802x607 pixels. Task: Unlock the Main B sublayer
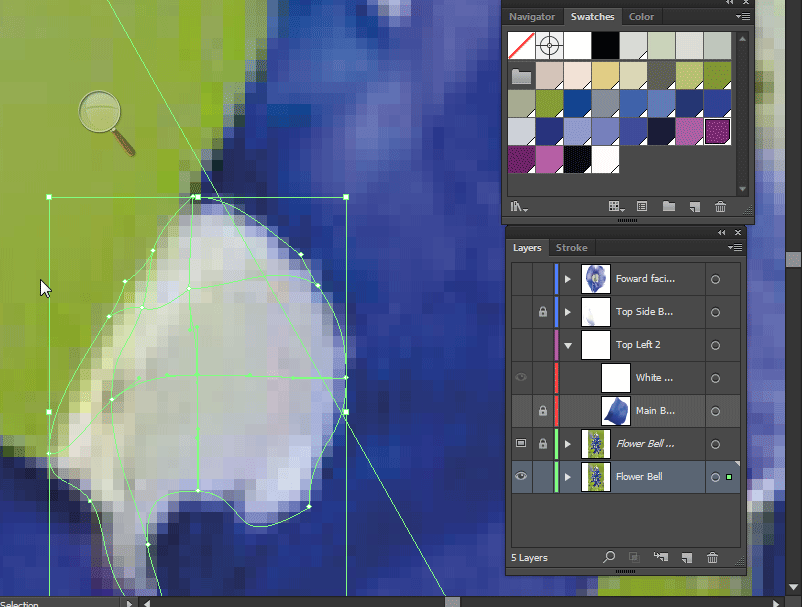(543, 411)
